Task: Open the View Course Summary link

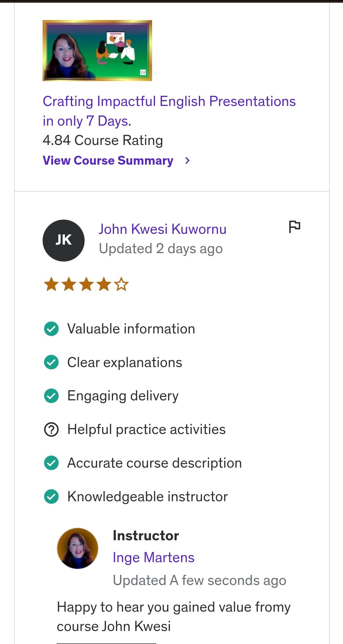Action: coord(108,161)
